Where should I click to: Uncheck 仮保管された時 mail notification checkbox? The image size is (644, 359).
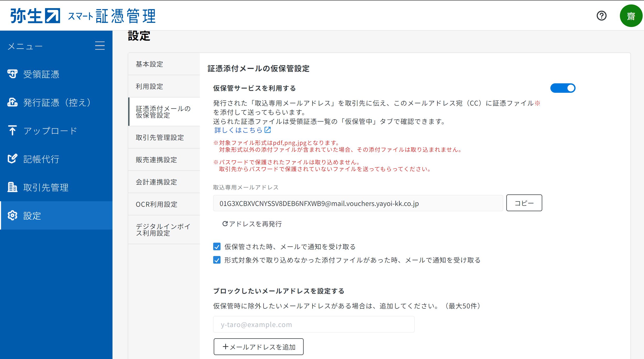217,247
